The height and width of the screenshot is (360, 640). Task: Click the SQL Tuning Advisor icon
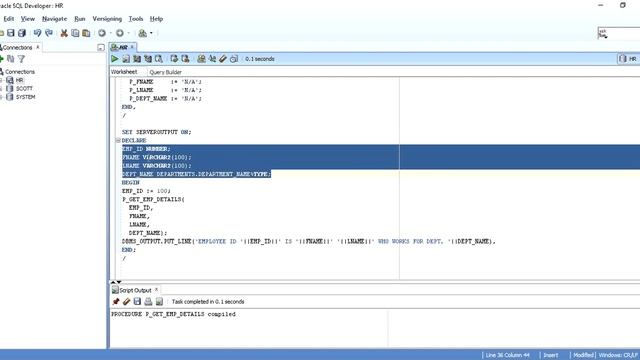point(159,59)
